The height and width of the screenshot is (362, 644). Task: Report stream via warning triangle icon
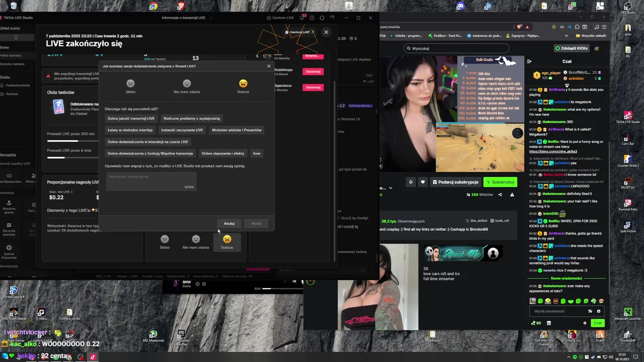point(512,195)
